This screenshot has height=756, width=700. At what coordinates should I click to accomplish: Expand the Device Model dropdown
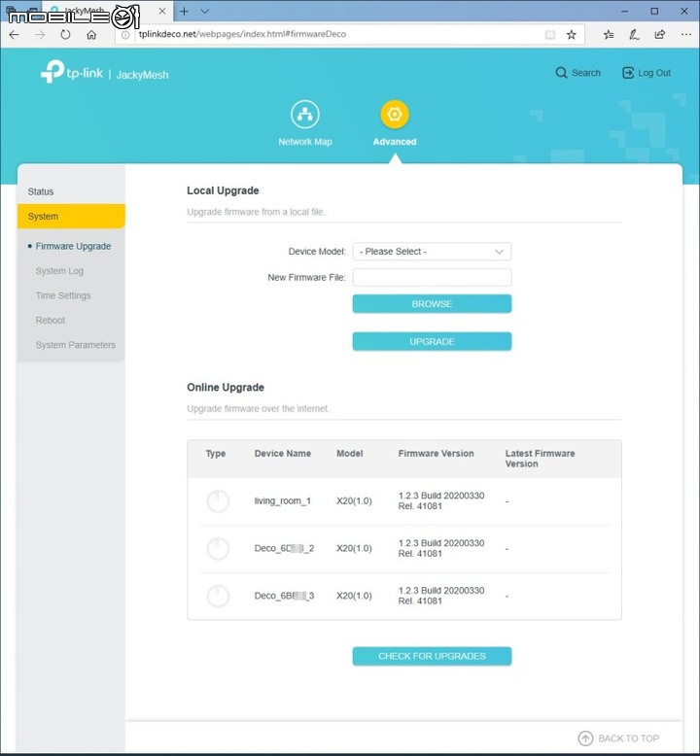432,252
